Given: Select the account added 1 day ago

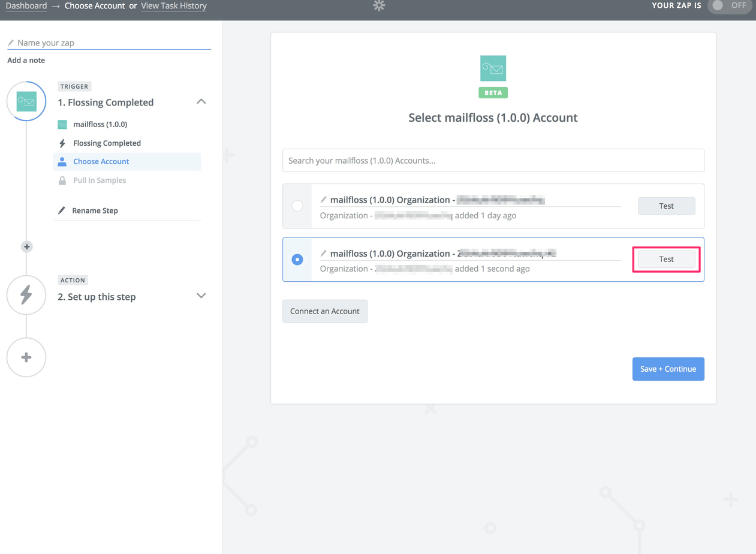Looking at the screenshot, I should coord(297,206).
